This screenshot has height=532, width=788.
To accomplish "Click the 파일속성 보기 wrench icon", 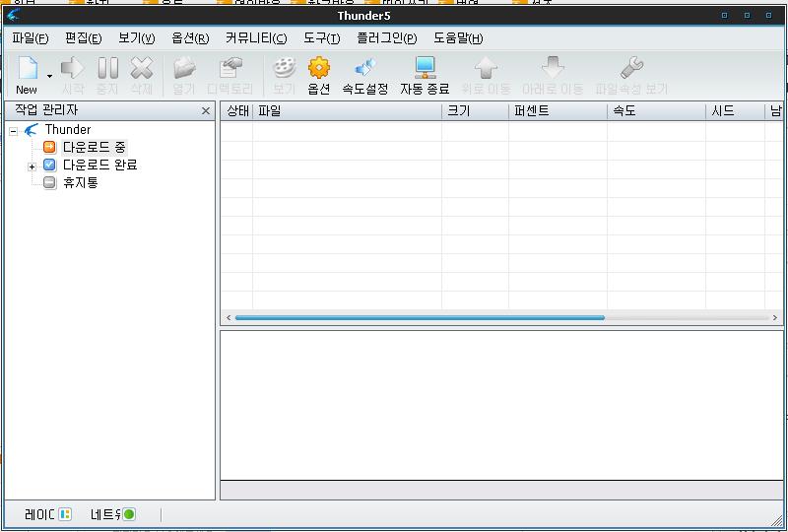I will [x=631, y=68].
